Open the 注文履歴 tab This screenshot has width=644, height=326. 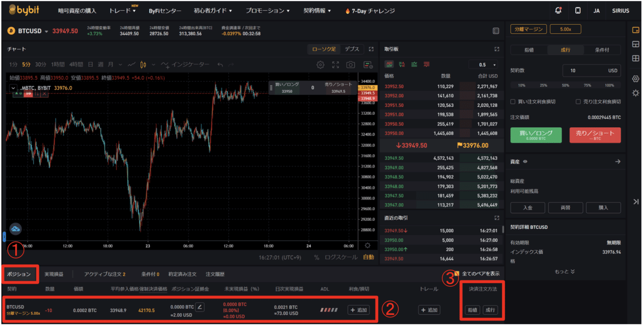pos(215,274)
